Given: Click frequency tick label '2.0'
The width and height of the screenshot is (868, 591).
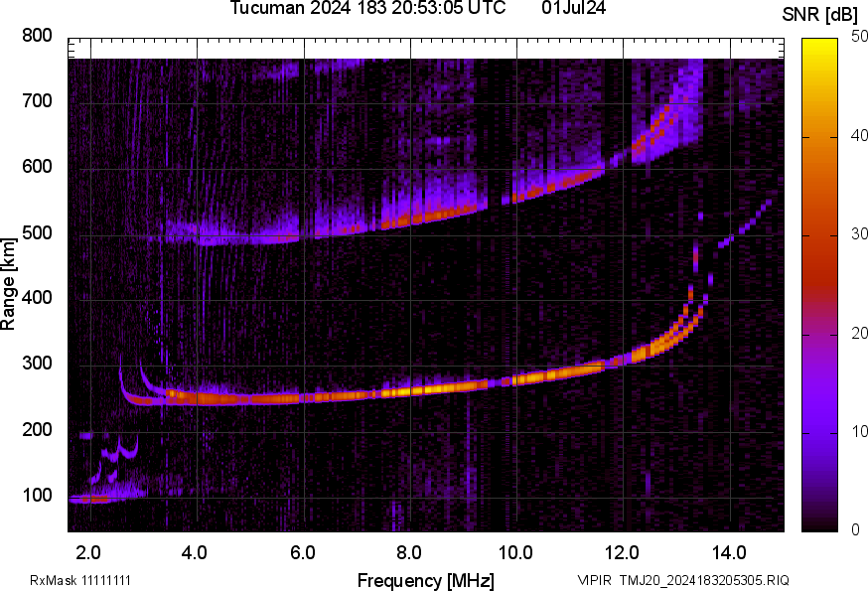Looking at the screenshot, I should [88, 552].
